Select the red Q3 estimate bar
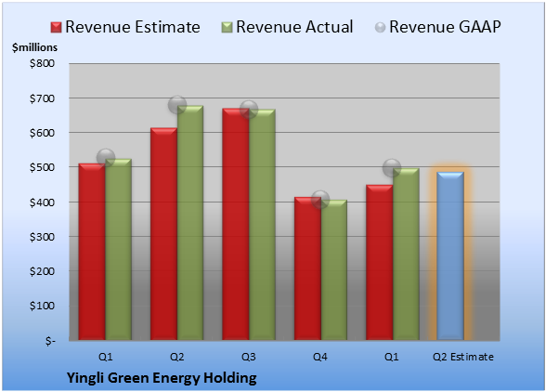 (236, 224)
